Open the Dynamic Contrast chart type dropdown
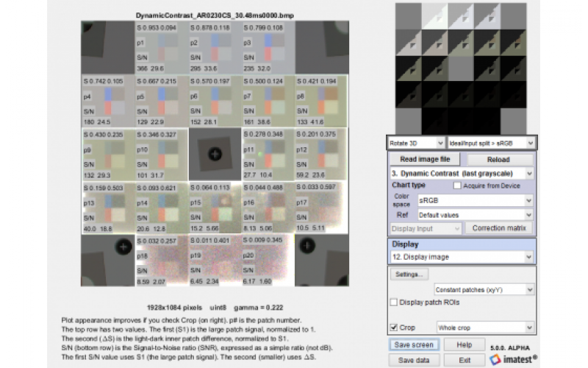 click(462, 173)
